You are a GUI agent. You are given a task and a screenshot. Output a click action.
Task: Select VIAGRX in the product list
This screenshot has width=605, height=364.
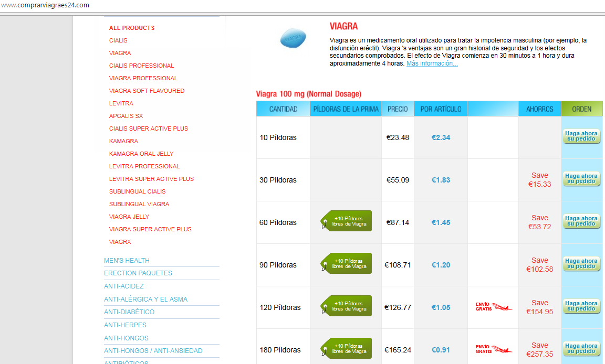click(x=120, y=242)
